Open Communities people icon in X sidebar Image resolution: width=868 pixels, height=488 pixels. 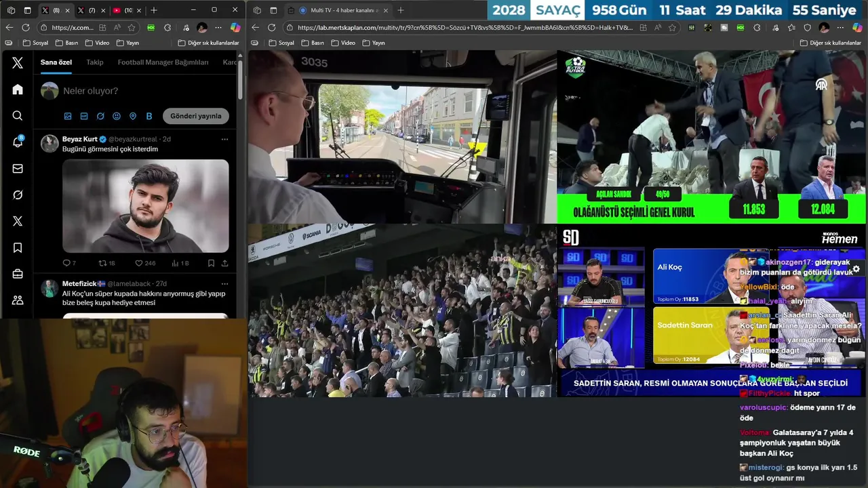tap(18, 300)
